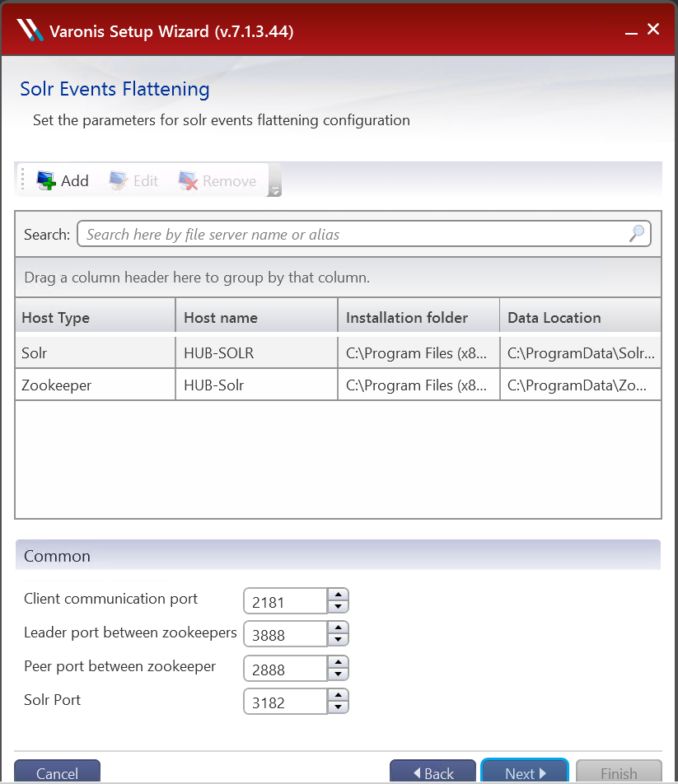Increase Leader port between zookeepers
The height and width of the screenshot is (784, 678).
coord(338,628)
